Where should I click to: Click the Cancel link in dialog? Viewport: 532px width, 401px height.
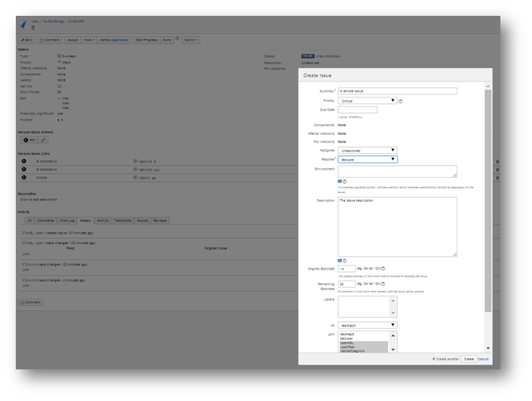click(x=483, y=359)
